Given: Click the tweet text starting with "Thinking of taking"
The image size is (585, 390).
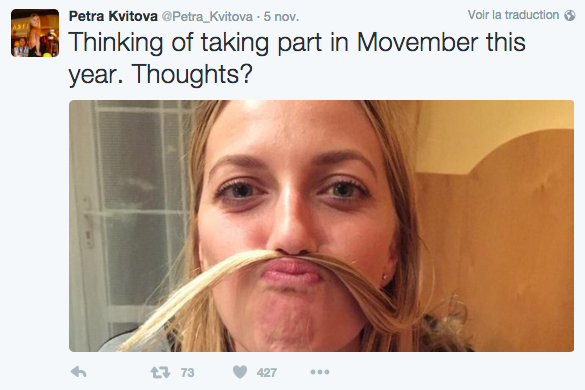Looking at the screenshot, I should coord(297,58).
